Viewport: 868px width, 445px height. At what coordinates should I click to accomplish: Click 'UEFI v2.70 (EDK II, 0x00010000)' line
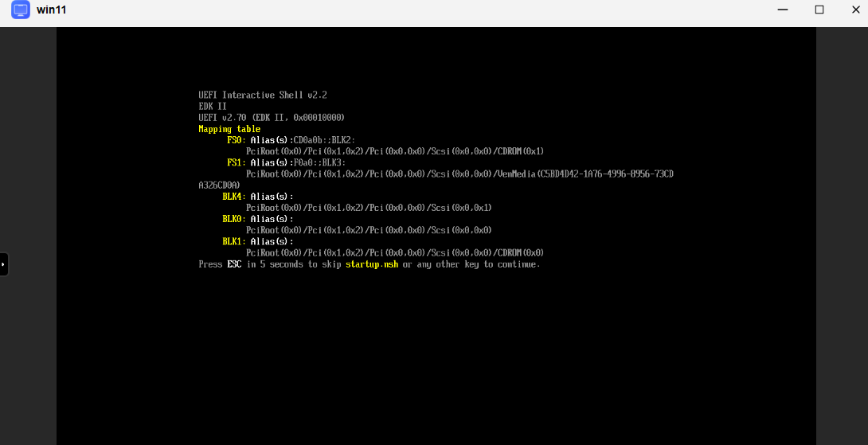(272, 118)
